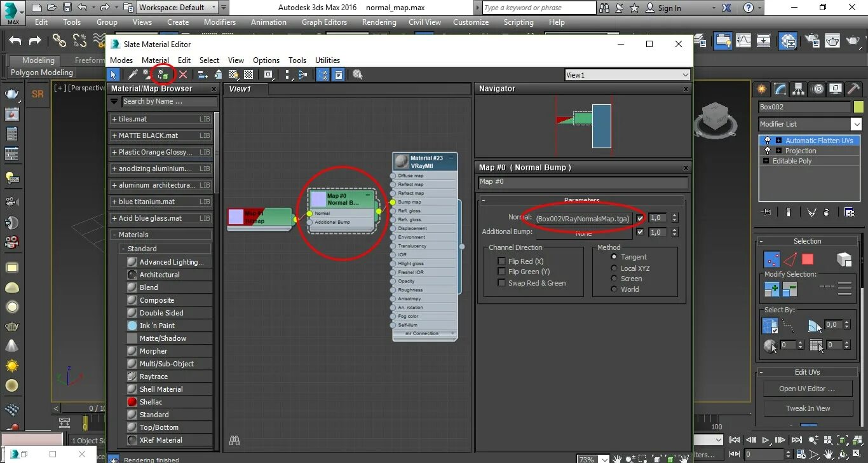868x463 pixels.
Task: Open the Rendering menu in main window
Action: [x=379, y=22]
